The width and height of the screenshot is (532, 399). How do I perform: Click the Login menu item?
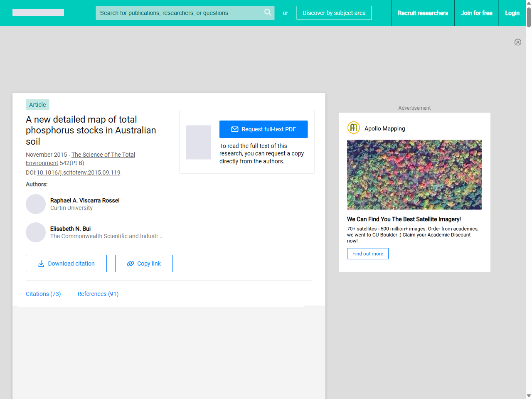tap(512, 13)
